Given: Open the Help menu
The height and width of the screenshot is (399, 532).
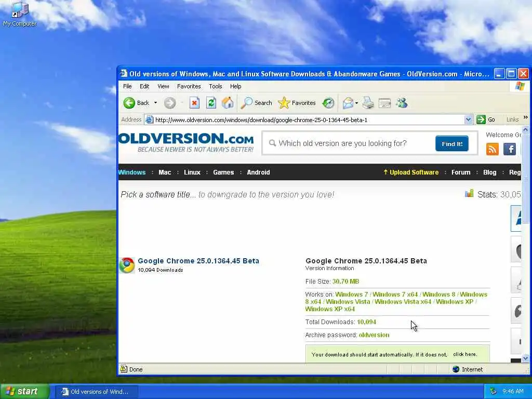Looking at the screenshot, I should point(235,86).
